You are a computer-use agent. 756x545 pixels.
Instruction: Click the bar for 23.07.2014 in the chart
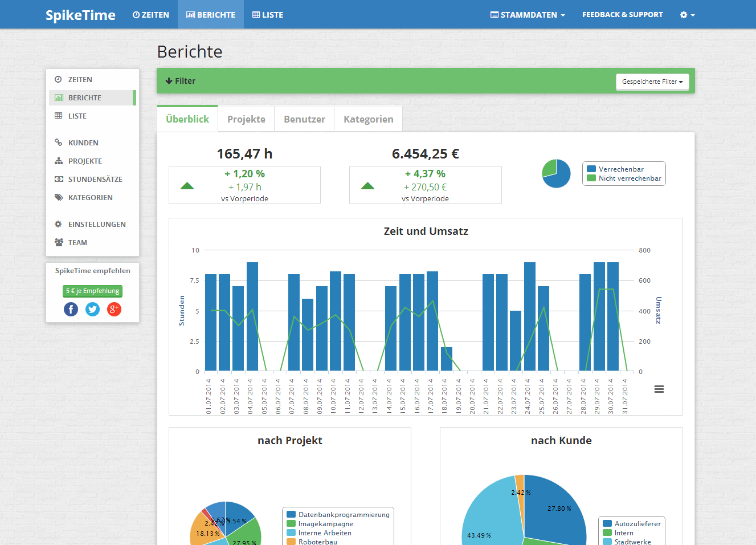click(x=516, y=341)
